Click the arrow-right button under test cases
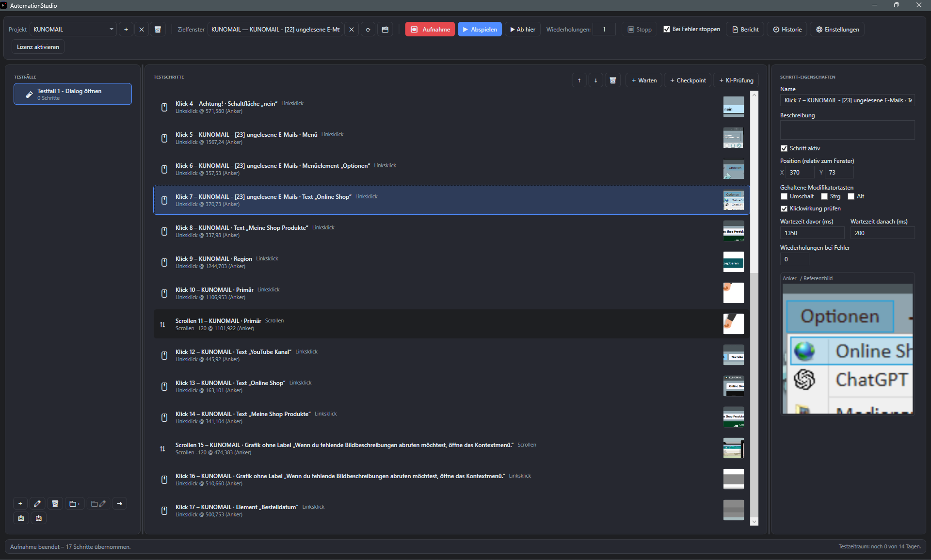931x560 pixels. [x=120, y=504]
